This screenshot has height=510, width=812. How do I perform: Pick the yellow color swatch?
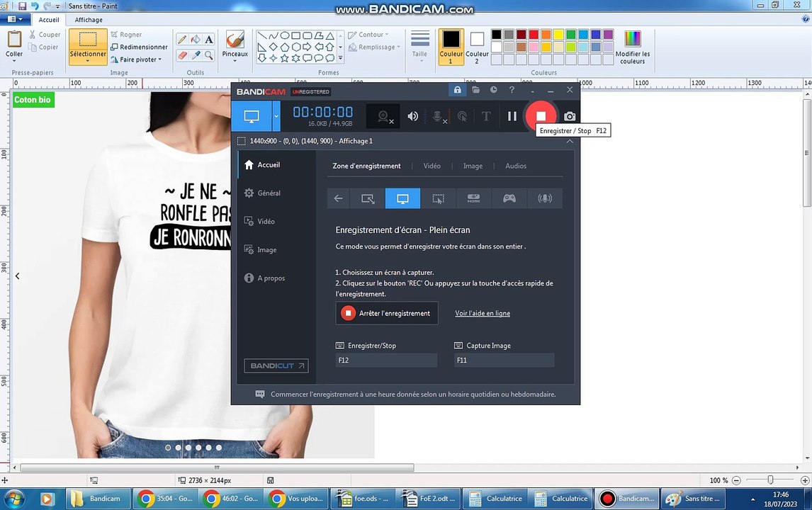tap(558, 35)
